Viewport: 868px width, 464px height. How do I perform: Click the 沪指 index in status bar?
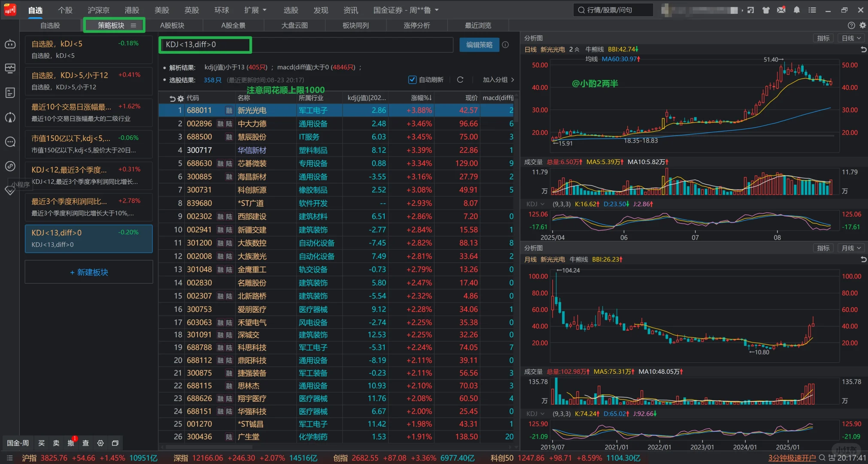pos(89,458)
